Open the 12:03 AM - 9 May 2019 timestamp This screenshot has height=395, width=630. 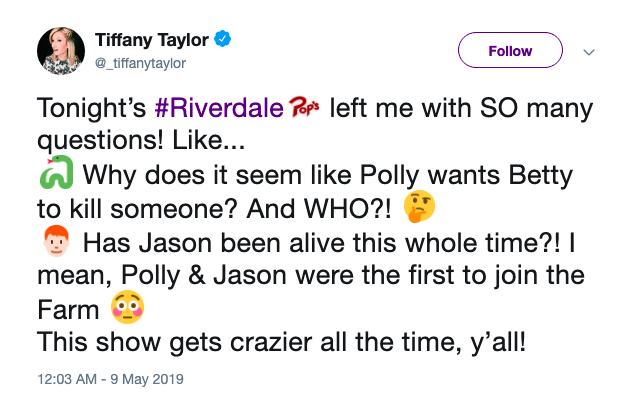coord(110,379)
